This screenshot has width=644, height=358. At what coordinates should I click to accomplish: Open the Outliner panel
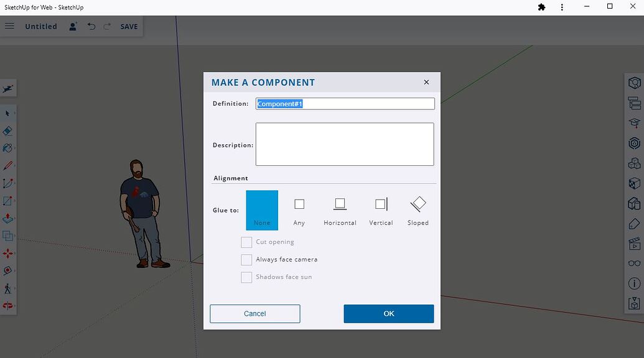click(634, 101)
